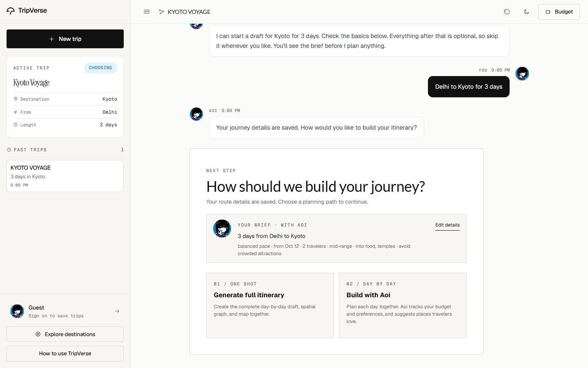588x368 pixels.
Task: Click the compass icon in Explore destinations
Action: [x=38, y=334]
